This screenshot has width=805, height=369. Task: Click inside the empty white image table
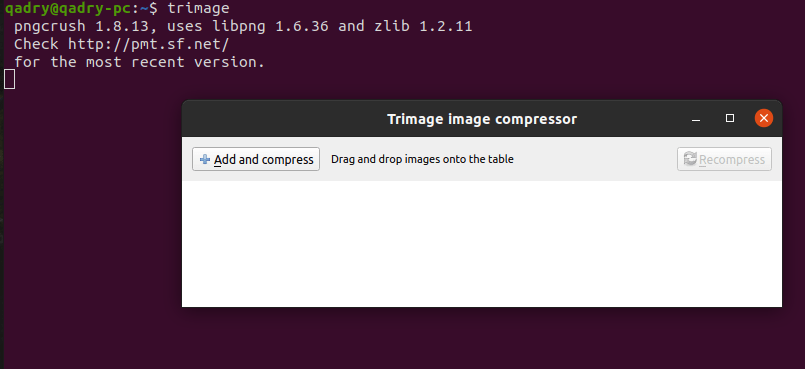pyautogui.click(x=482, y=244)
